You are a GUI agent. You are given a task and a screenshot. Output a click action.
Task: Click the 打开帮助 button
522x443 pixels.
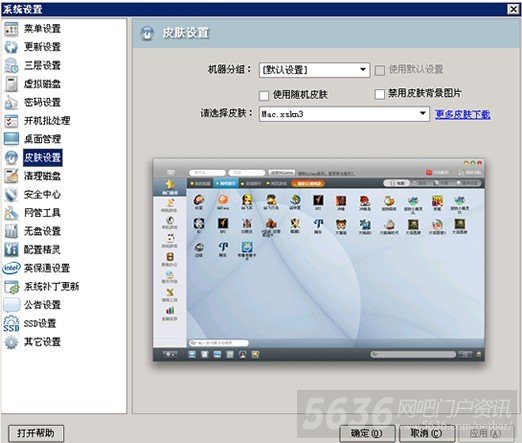click(x=36, y=433)
